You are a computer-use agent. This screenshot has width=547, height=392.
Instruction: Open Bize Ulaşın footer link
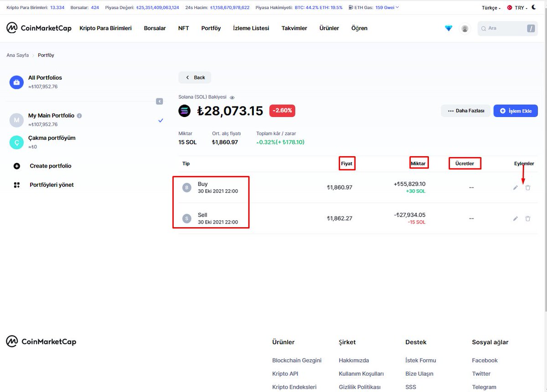click(x=419, y=374)
